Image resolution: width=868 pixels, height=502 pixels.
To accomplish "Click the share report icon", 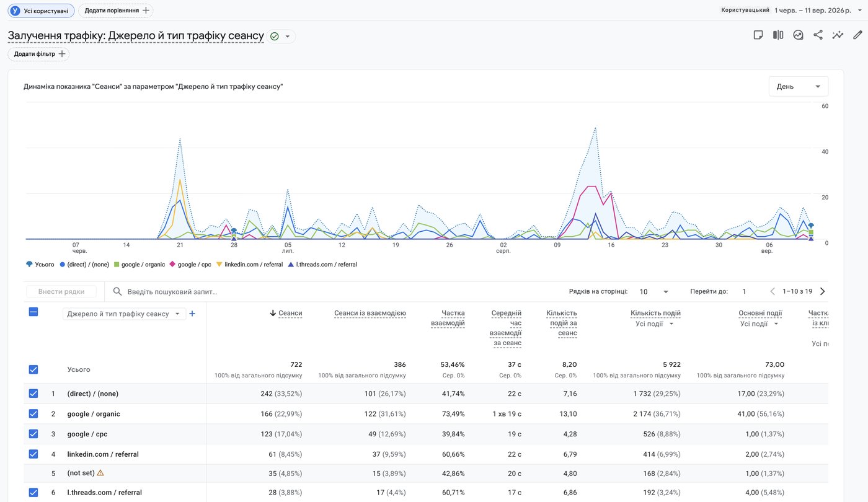I will 818,35.
